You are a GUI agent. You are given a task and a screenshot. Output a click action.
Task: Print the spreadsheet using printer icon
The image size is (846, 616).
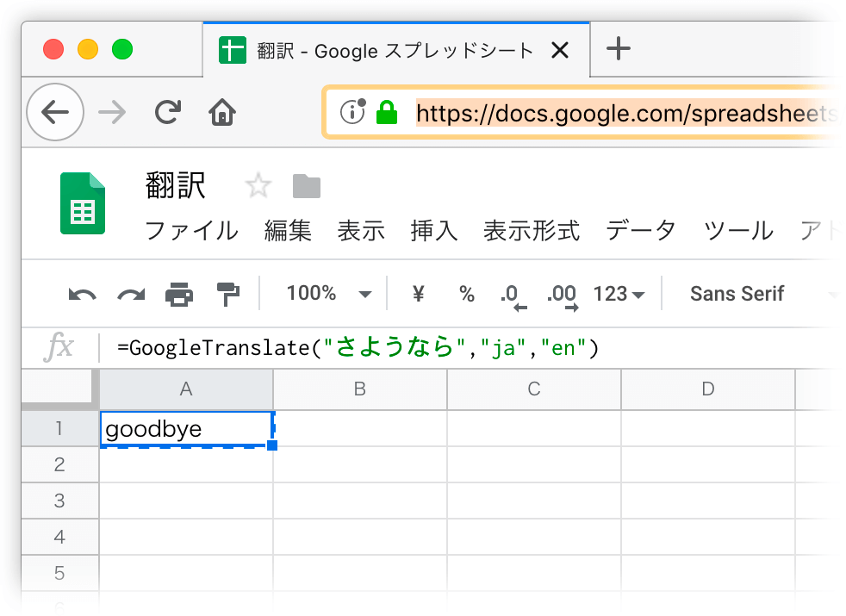[x=179, y=294]
